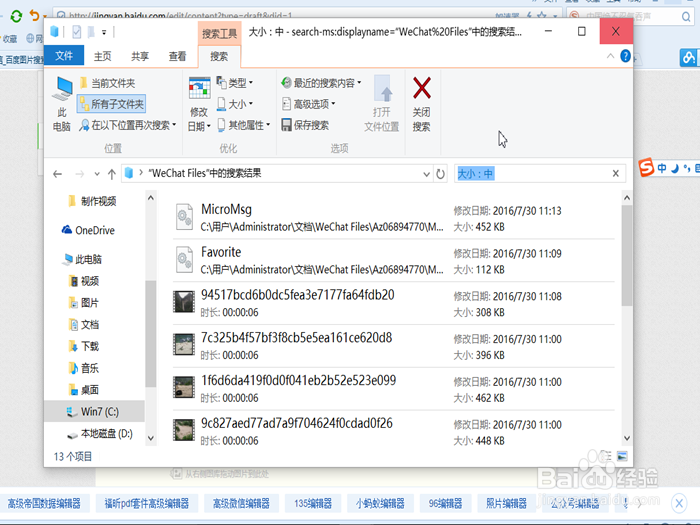The image size is (700, 525).
Task: Click browser undo/back arrow in background window
Action: pyautogui.click(x=34, y=16)
